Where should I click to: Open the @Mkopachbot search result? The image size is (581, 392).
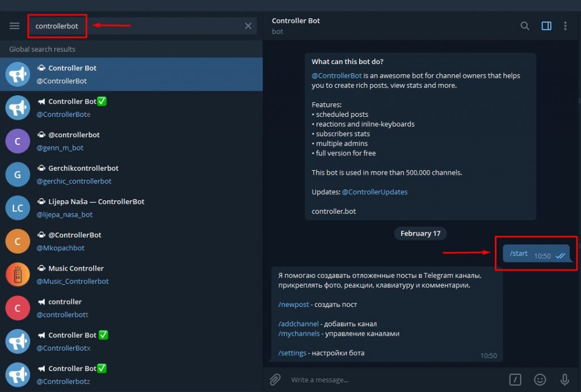(131, 241)
